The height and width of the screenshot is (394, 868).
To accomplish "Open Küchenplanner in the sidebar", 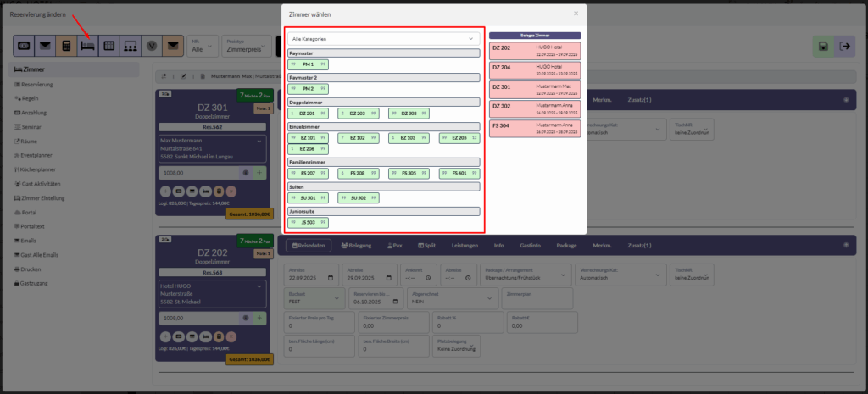I will tap(42, 171).
